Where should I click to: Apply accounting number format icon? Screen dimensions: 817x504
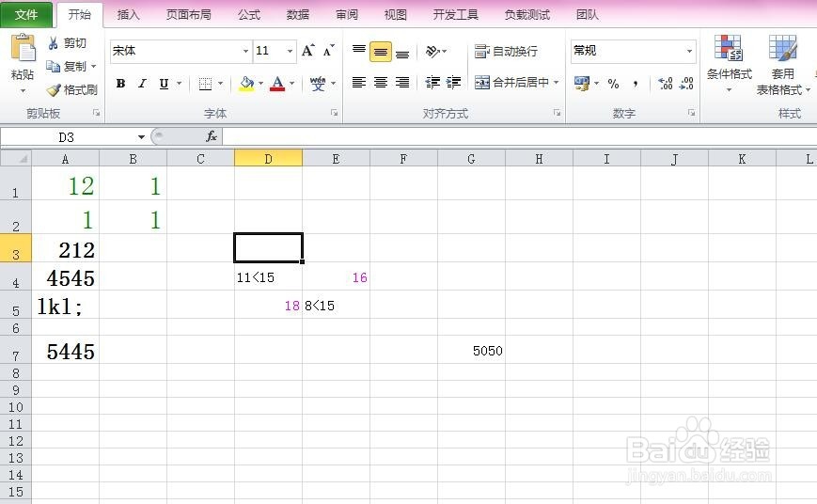(581, 84)
